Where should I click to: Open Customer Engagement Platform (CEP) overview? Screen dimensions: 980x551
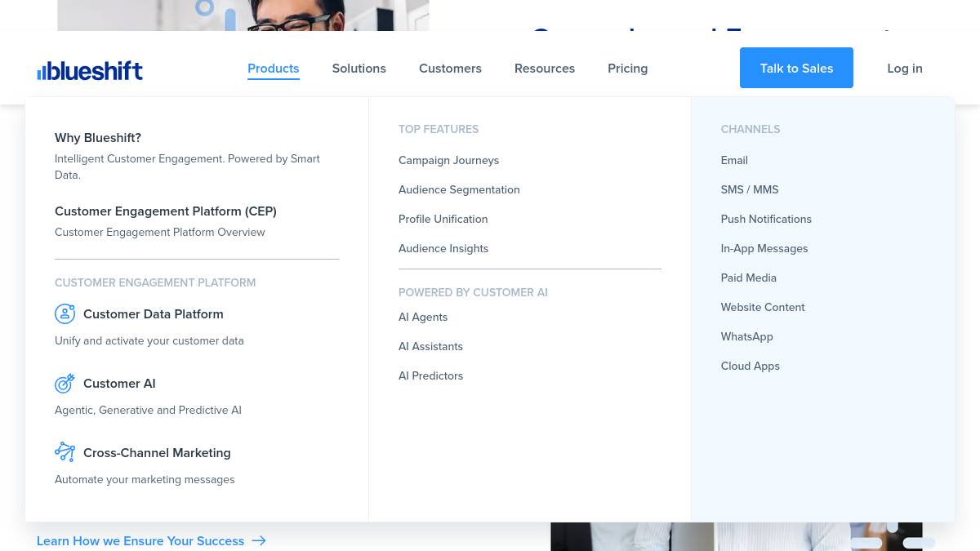point(166,211)
